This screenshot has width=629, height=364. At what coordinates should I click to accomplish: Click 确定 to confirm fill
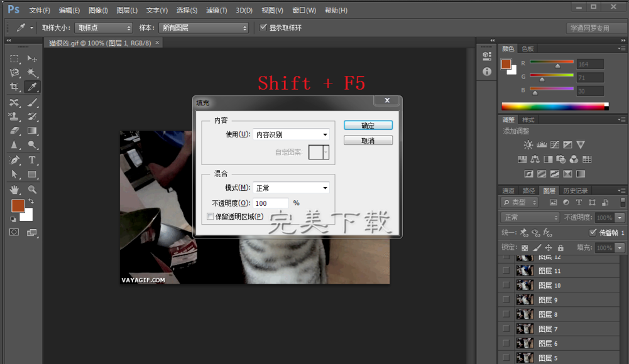[x=368, y=126]
